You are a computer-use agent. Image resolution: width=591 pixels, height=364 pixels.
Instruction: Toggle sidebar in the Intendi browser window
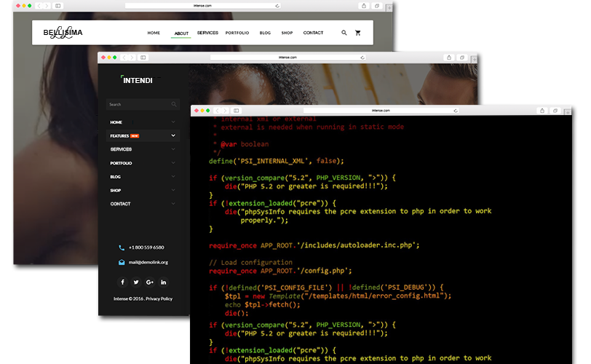point(143,58)
